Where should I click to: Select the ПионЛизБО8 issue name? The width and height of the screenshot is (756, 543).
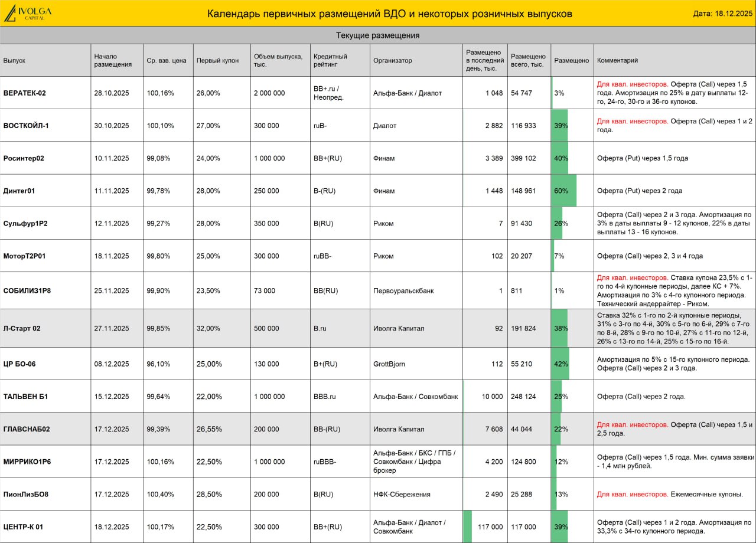coord(25,494)
